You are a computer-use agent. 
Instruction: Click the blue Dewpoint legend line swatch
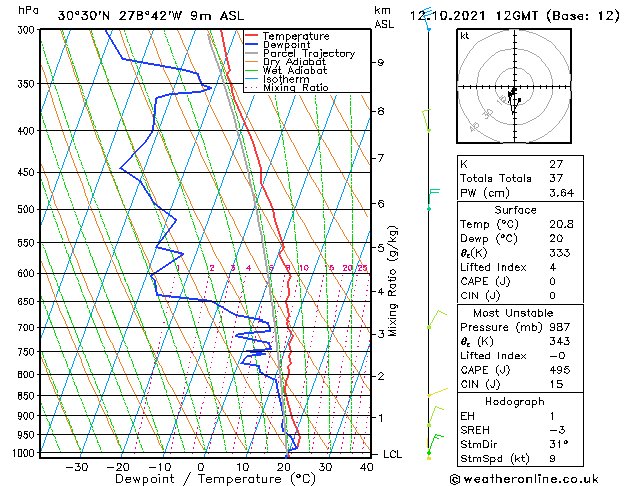click(x=252, y=45)
